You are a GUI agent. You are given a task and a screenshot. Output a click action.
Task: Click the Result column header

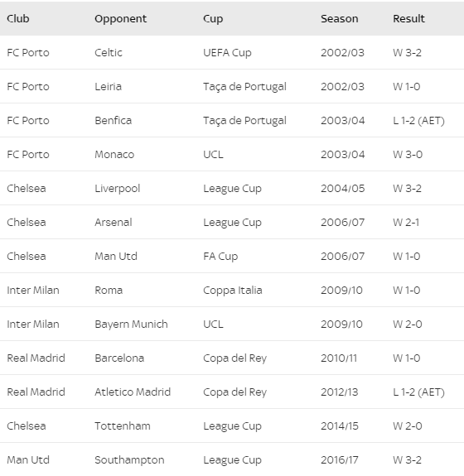[x=408, y=19]
